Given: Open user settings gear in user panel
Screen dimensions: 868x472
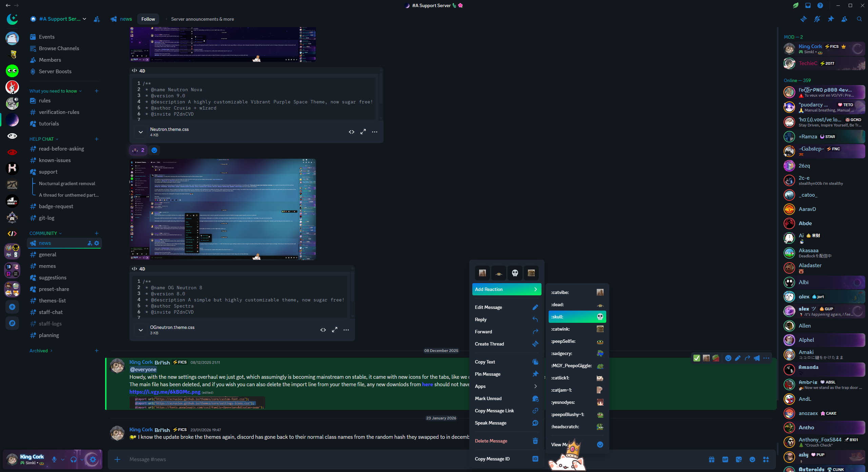Looking at the screenshot, I should coord(93,459).
